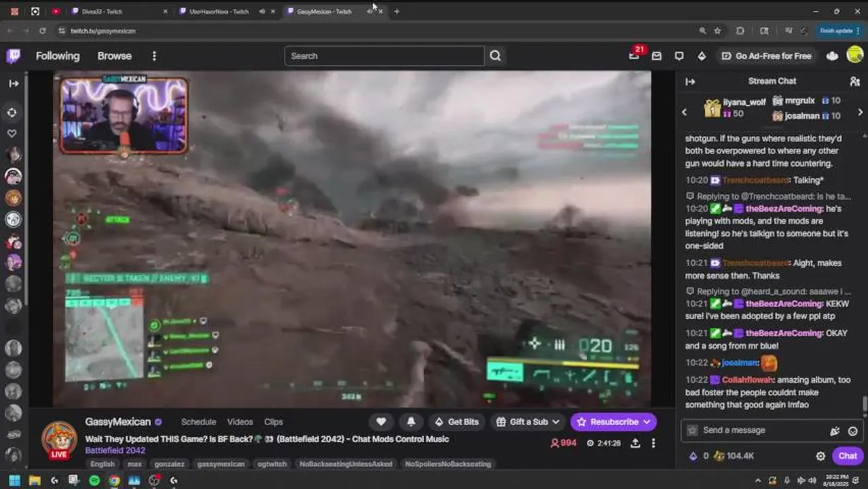Open the pinned YouTube tab
The image size is (868, 489).
click(x=56, y=12)
